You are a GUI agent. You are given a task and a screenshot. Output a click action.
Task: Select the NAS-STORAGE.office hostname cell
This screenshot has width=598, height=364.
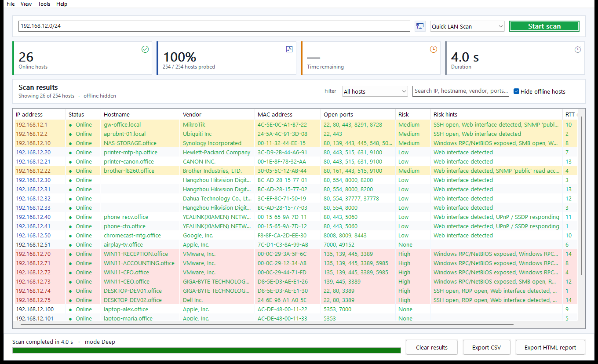pos(140,143)
